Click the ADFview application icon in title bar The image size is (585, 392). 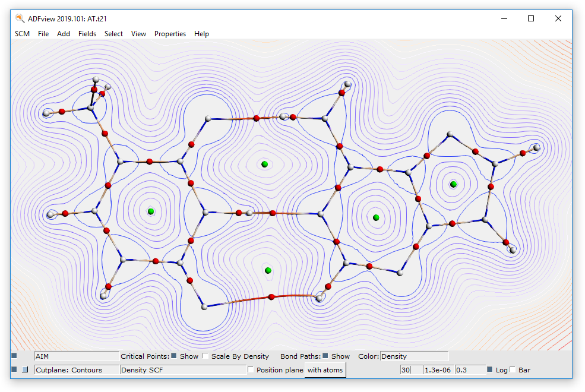click(20, 18)
